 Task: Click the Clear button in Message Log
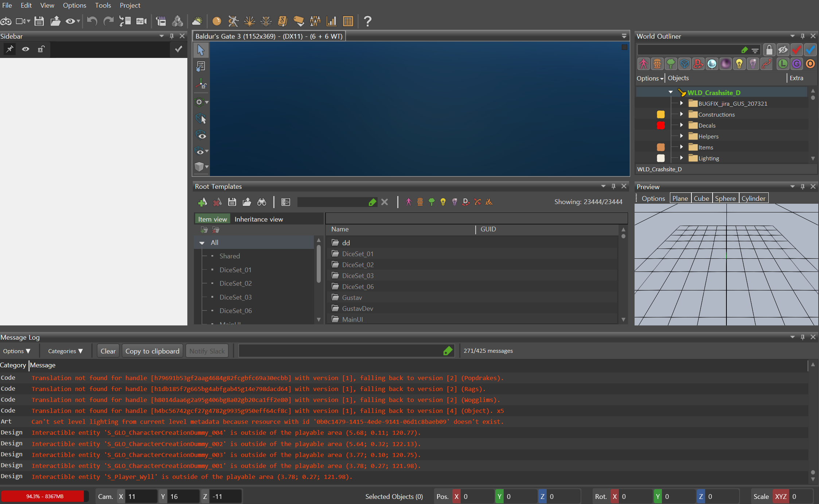pos(108,351)
